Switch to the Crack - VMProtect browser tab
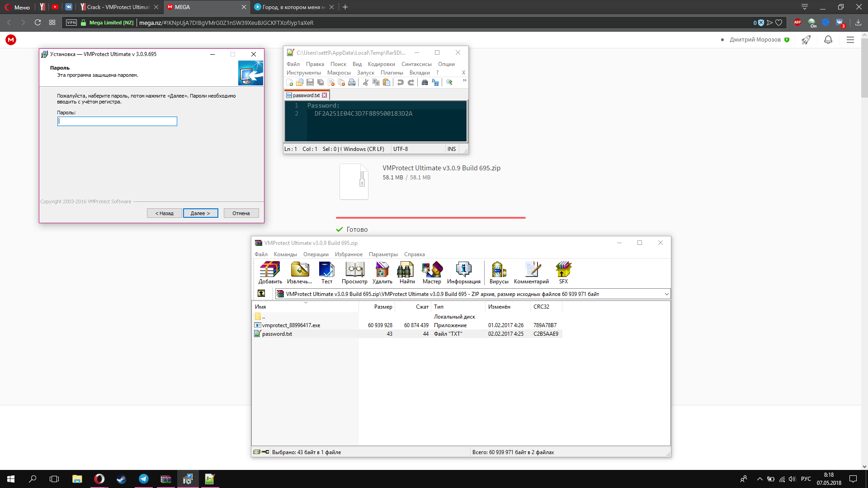This screenshot has height=488, width=868. (x=119, y=7)
